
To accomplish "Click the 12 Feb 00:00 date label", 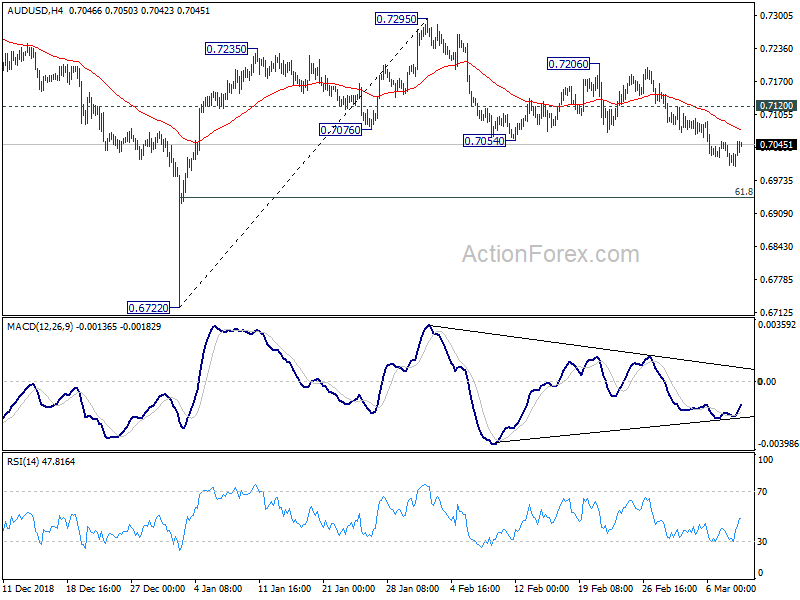I will pyautogui.click(x=541, y=588).
